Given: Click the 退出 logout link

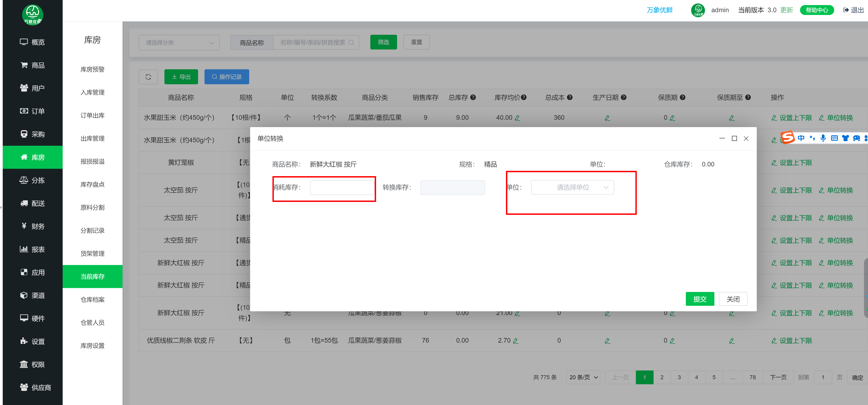Looking at the screenshot, I should tap(853, 10).
